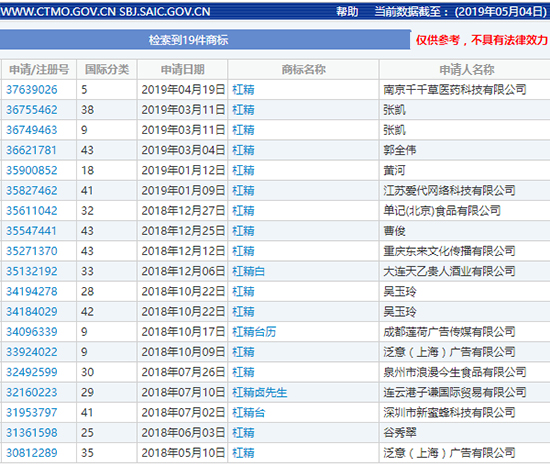Open registration number 30812289
Screen dimensions: 550x466
(x=32, y=453)
